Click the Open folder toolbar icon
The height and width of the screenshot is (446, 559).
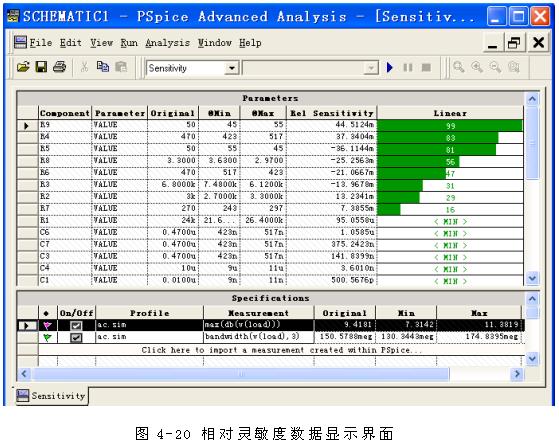23,67
